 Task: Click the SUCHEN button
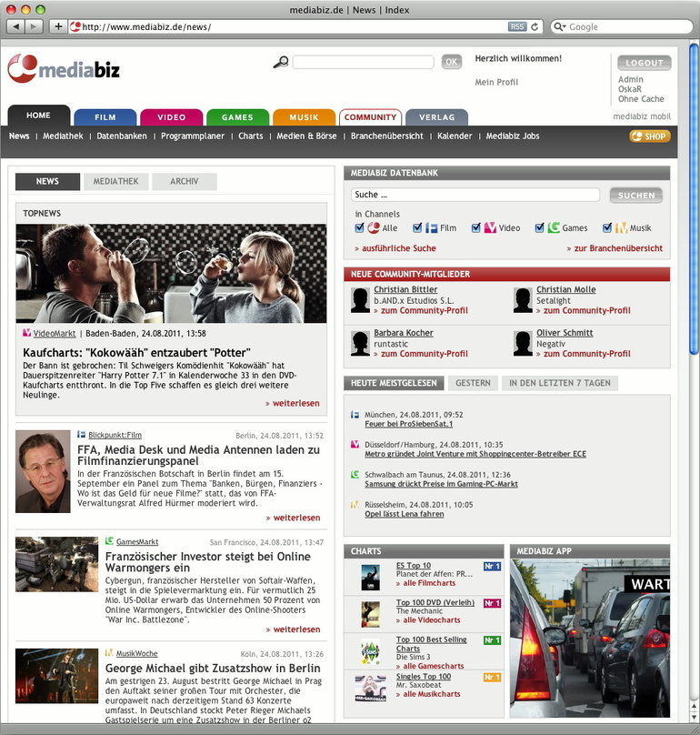tap(635, 196)
